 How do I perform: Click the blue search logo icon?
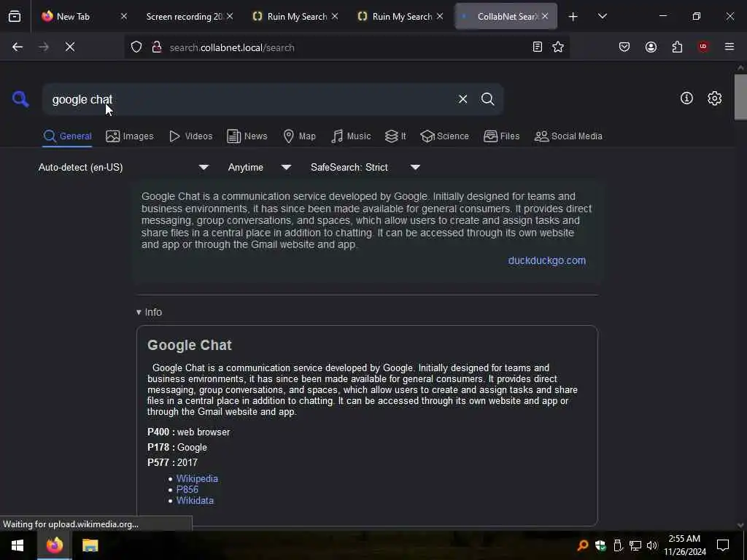pos(20,99)
